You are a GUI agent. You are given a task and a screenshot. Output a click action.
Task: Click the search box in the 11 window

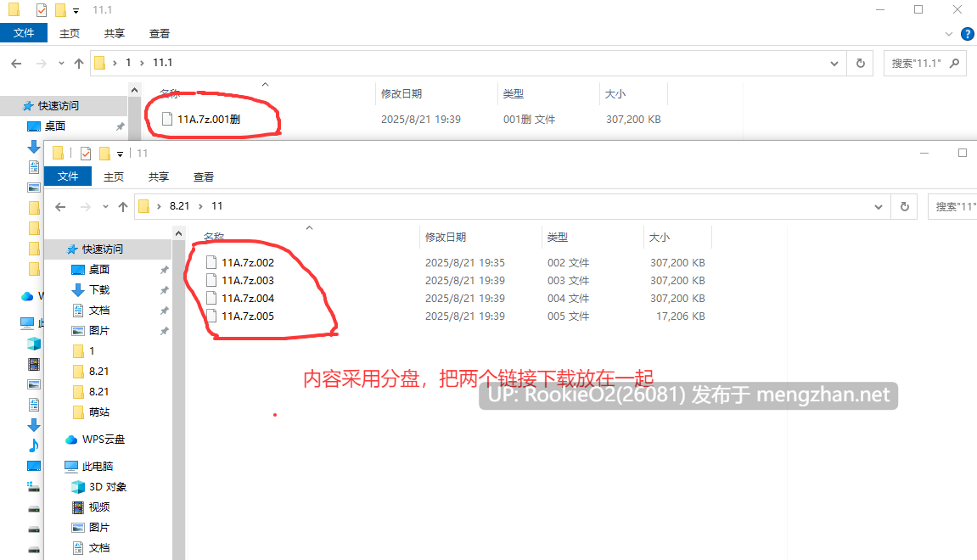click(x=952, y=207)
